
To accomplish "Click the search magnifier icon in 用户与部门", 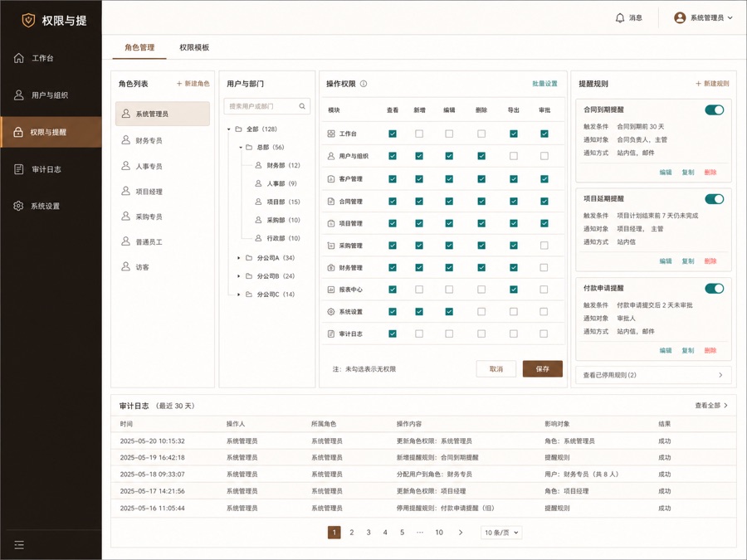I will 302,106.
